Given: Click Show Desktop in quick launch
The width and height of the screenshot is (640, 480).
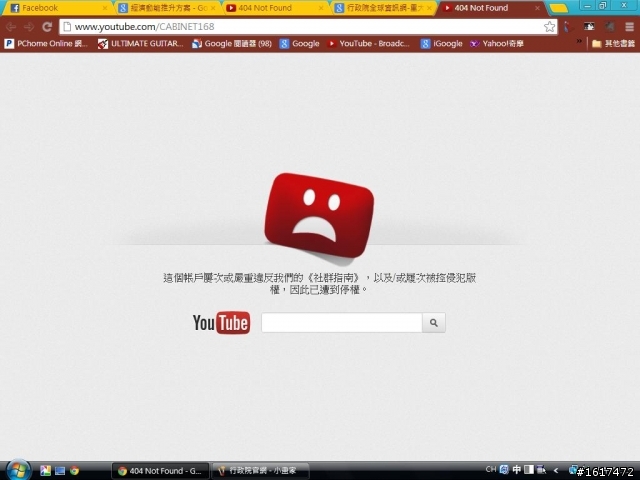Looking at the screenshot, I should coord(60,471).
